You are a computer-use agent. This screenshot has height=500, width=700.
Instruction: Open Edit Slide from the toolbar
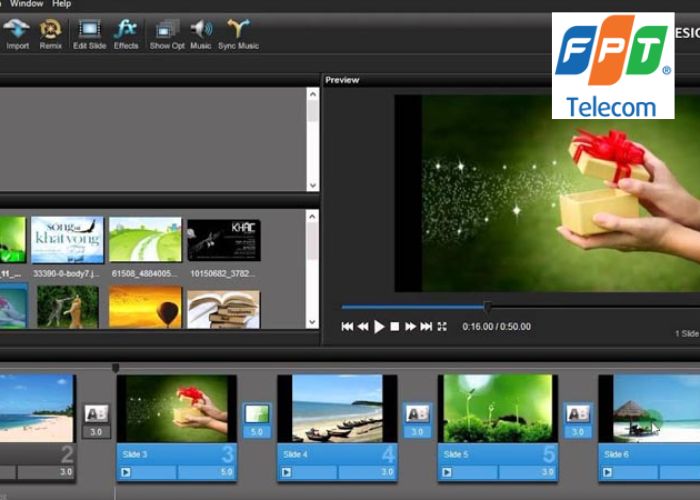point(89,30)
